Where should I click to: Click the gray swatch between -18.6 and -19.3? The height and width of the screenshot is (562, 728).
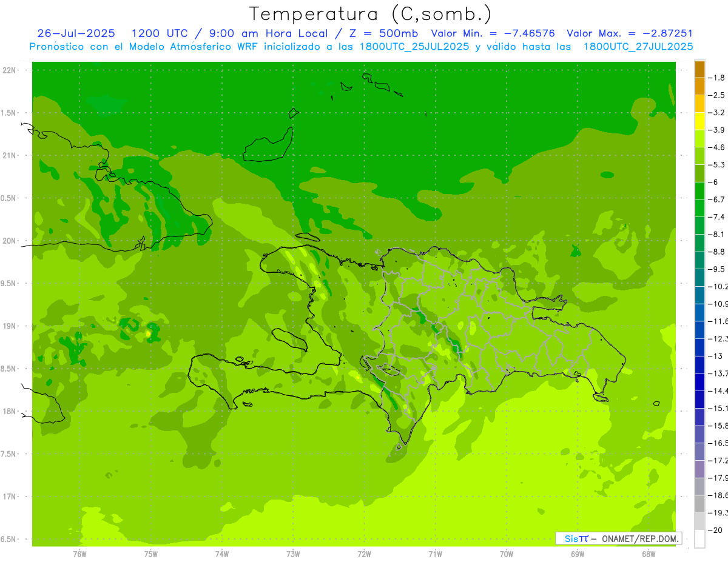(x=699, y=504)
